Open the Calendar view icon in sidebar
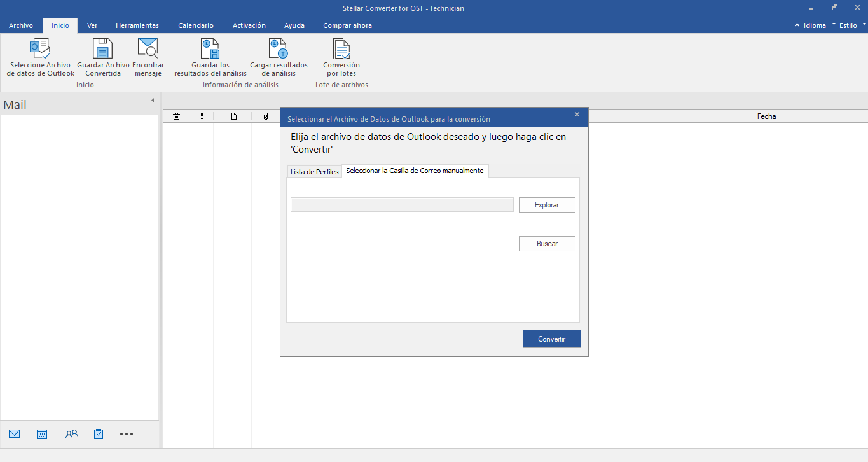Screen dimensions: 868x462 42,434
